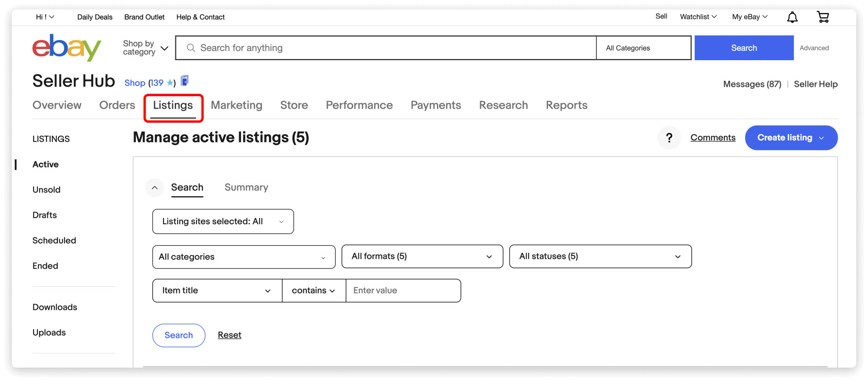Open Shop by category dropdown
This screenshot has width=868, height=382.
[x=145, y=48]
